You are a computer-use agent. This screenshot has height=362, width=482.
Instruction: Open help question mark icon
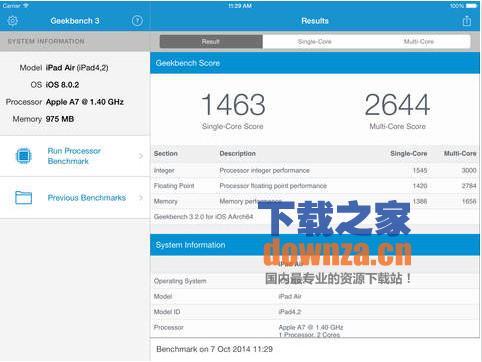tap(137, 21)
